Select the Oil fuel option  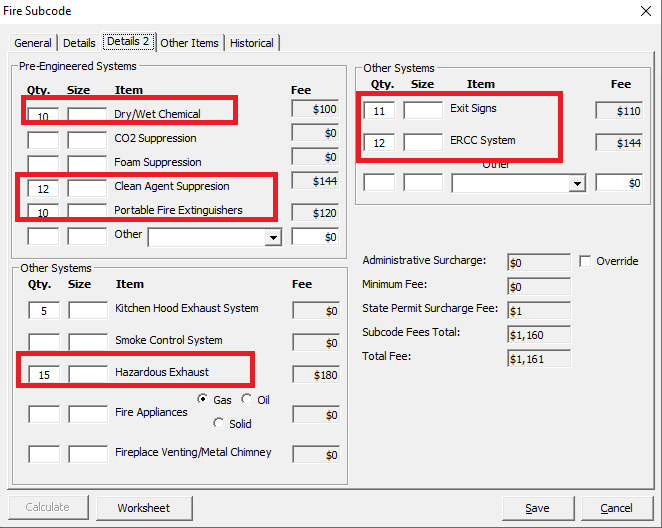(246, 400)
